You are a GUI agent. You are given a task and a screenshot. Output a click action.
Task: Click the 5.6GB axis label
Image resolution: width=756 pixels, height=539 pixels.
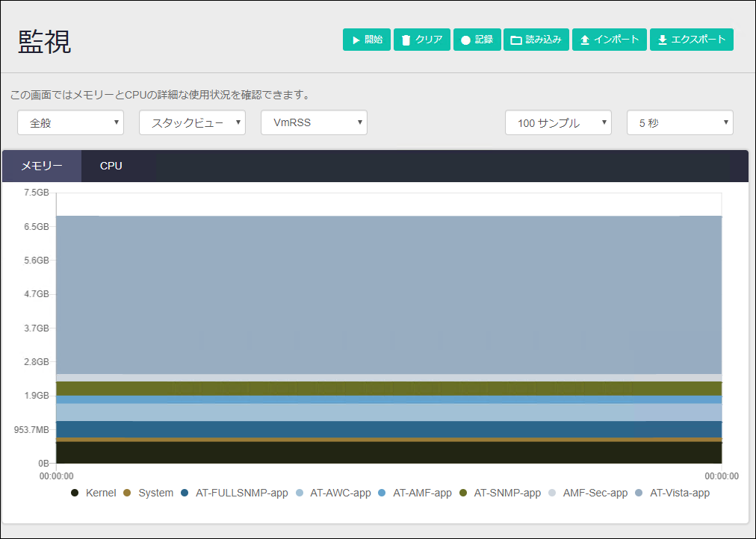37,260
